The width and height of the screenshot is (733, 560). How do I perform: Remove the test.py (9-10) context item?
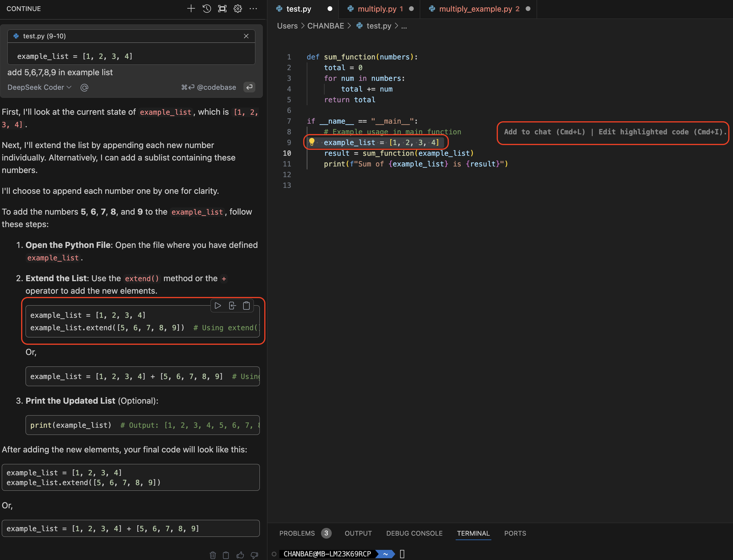click(x=246, y=36)
